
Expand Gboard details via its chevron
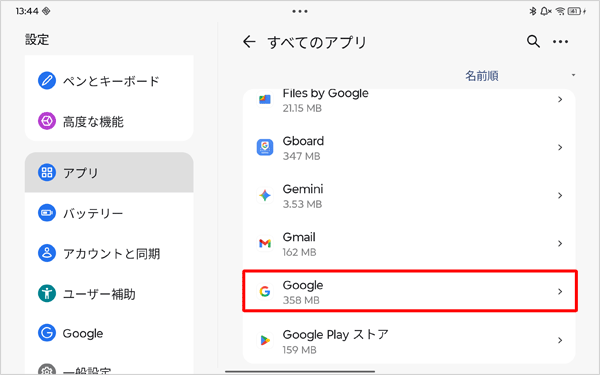coord(560,147)
